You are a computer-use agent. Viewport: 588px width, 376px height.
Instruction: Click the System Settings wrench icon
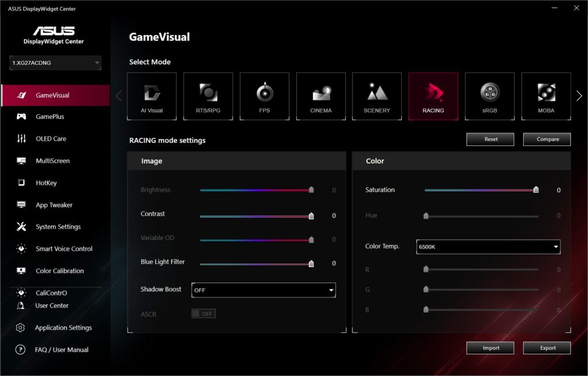coord(21,226)
